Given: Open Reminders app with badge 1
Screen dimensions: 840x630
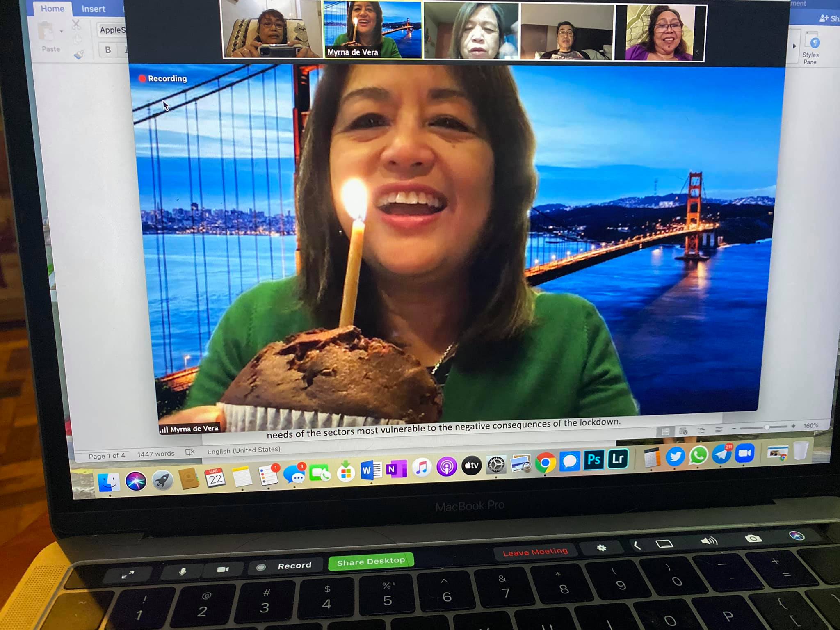Looking at the screenshot, I should (x=268, y=476).
